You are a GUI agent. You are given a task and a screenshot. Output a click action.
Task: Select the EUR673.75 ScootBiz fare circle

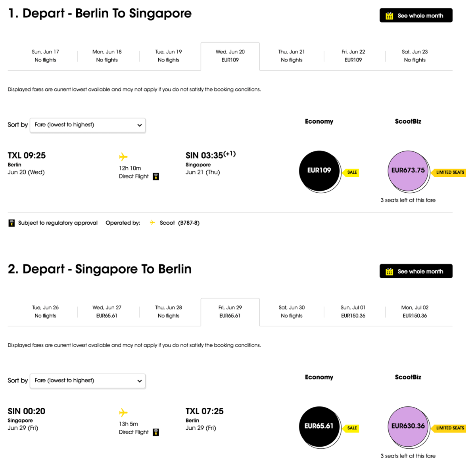(408, 170)
